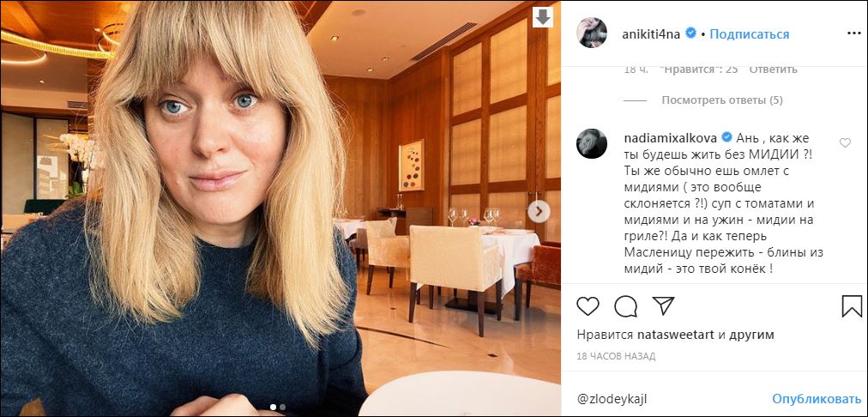
Task: Like nadiamixalkova's comment with small heart
Action: (845, 143)
